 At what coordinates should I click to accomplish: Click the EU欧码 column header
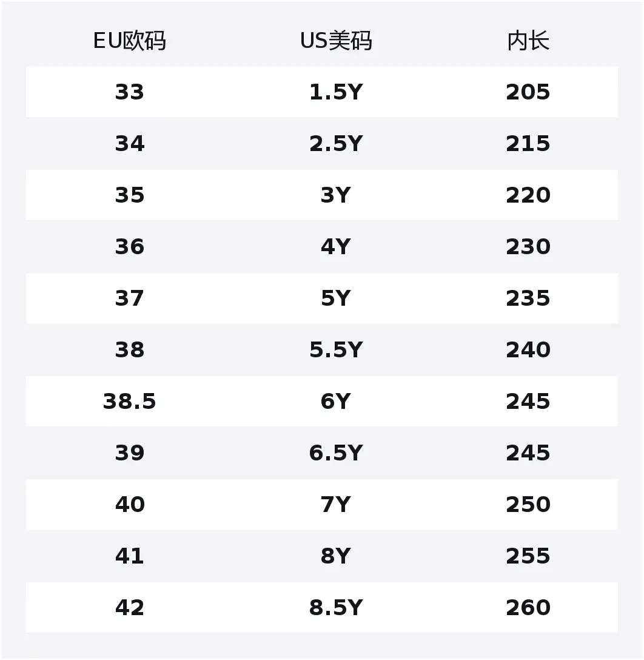[129, 41]
